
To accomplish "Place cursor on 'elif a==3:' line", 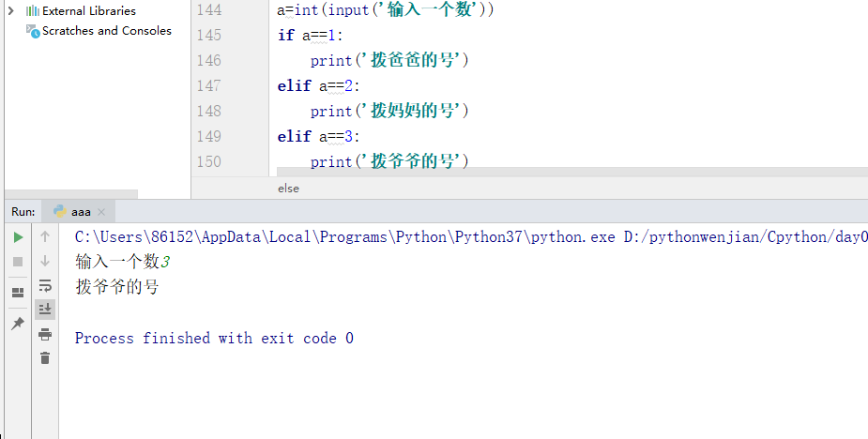I will pyautogui.click(x=318, y=136).
